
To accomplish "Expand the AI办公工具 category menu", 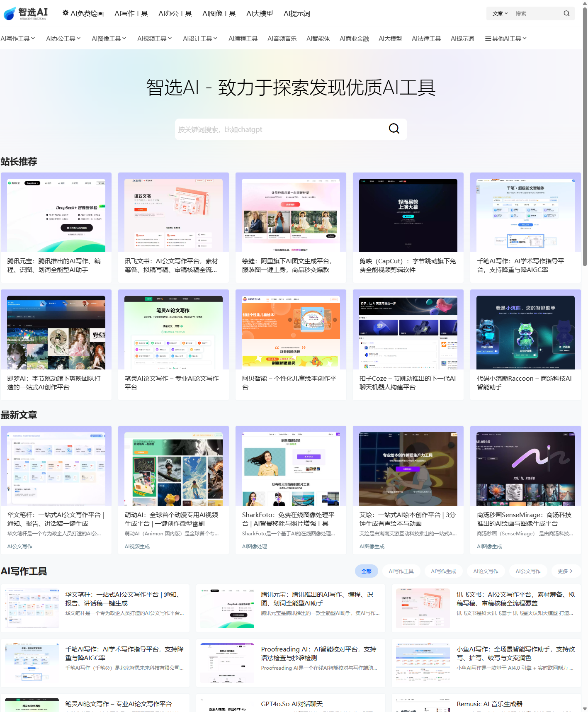I will (x=63, y=39).
